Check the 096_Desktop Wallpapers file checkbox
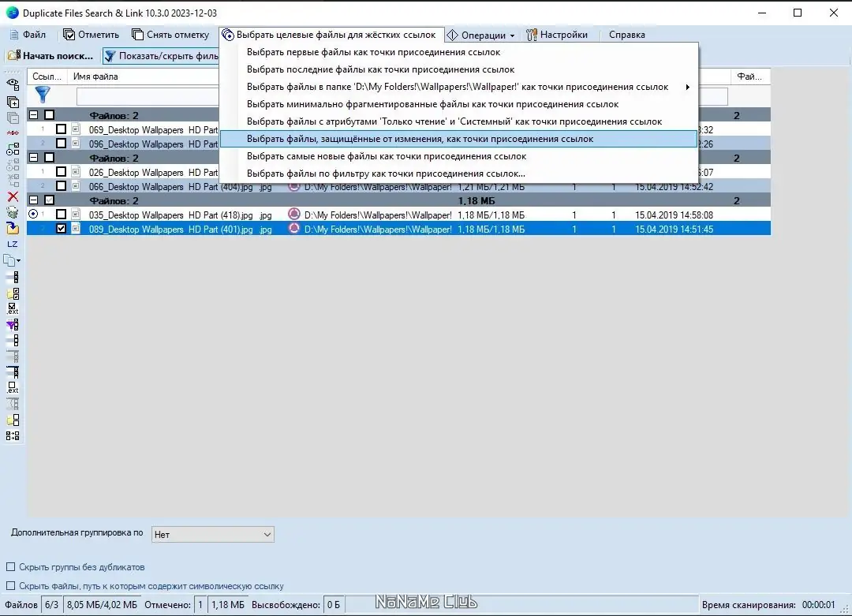The height and width of the screenshot is (616, 852). point(61,144)
